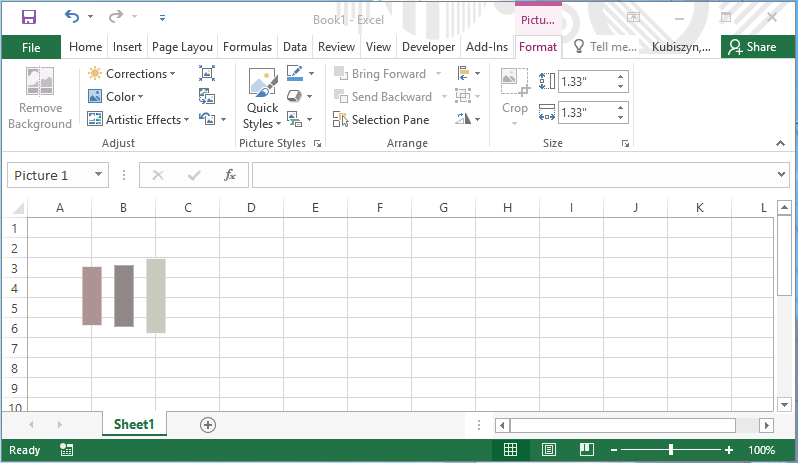Switch to Page Layout view
Screen dimensions: 798x463
coord(548,450)
